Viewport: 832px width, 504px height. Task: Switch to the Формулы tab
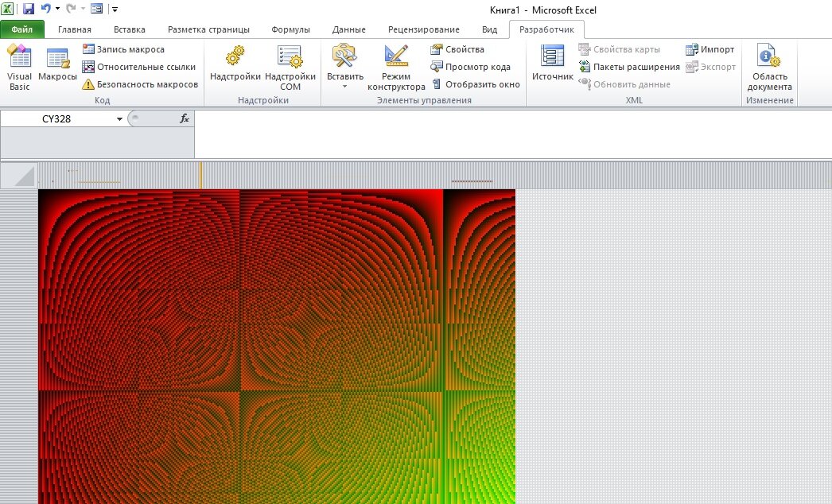coord(291,29)
